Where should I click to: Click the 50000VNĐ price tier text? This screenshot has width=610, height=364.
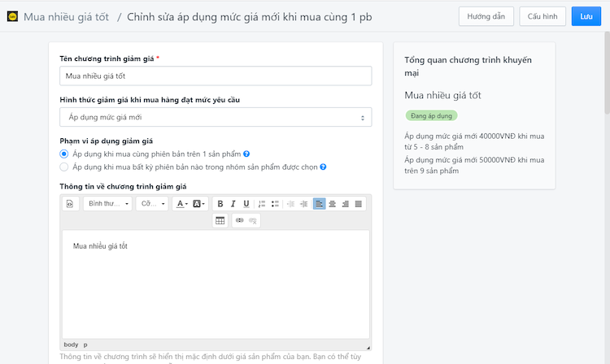click(474, 165)
